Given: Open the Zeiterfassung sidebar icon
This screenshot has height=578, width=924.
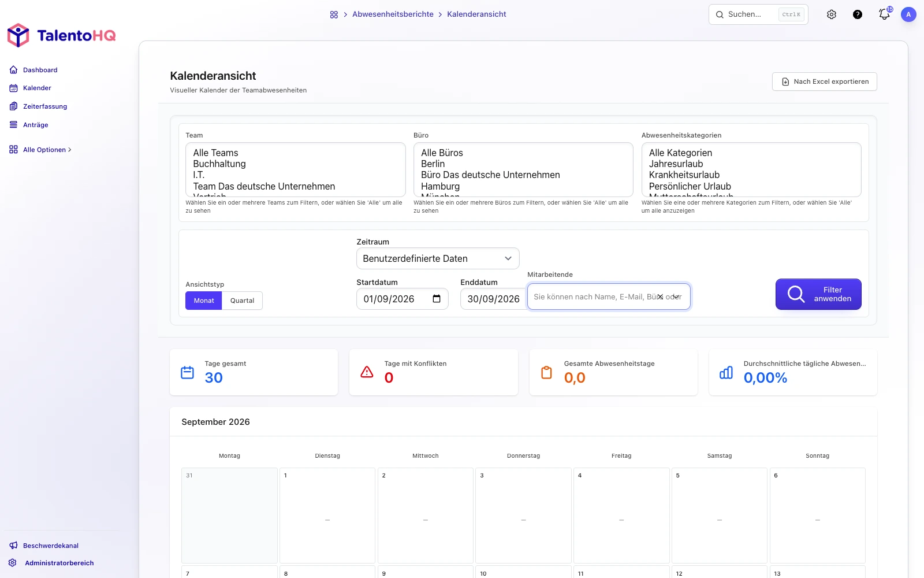Looking at the screenshot, I should coord(13,106).
